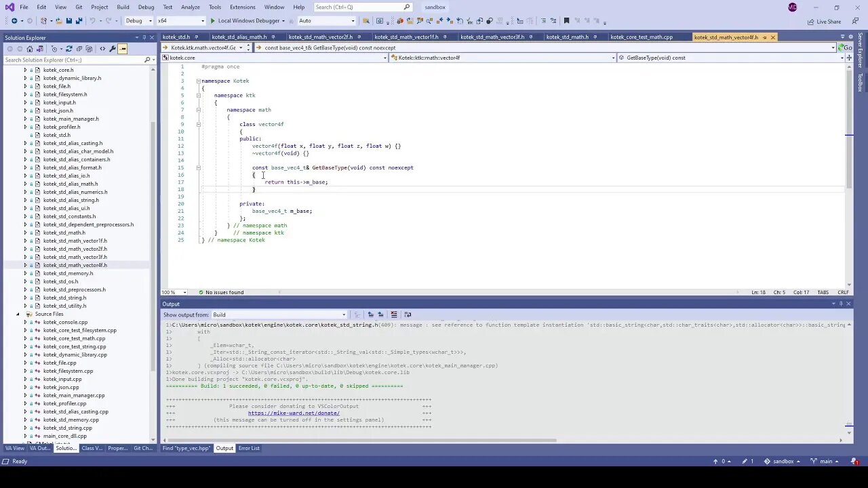This screenshot has height=488, width=868.
Task: Switch to the kotek_std_math.h tab
Action: 568,37
